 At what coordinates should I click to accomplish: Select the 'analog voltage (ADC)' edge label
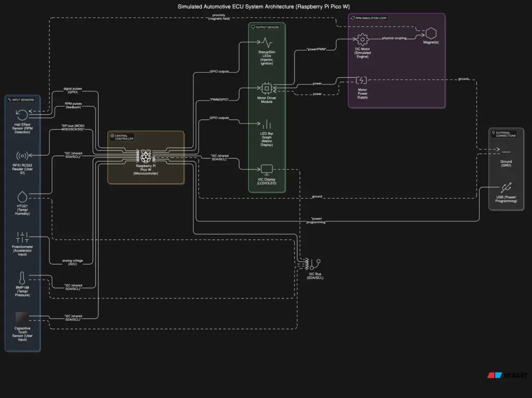pyautogui.click(x=72, y=262)
